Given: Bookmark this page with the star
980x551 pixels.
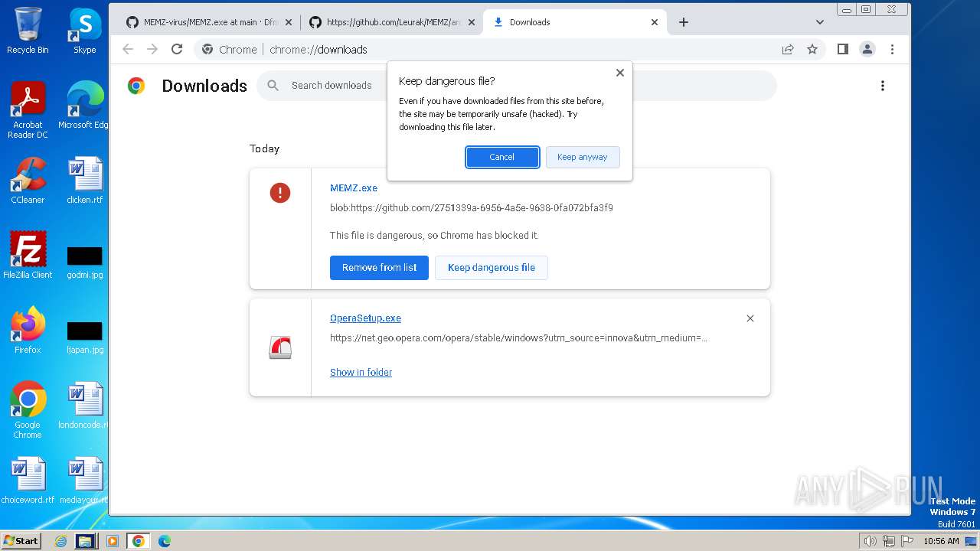Looking at the screenshot, I should [x=812, y=49].
